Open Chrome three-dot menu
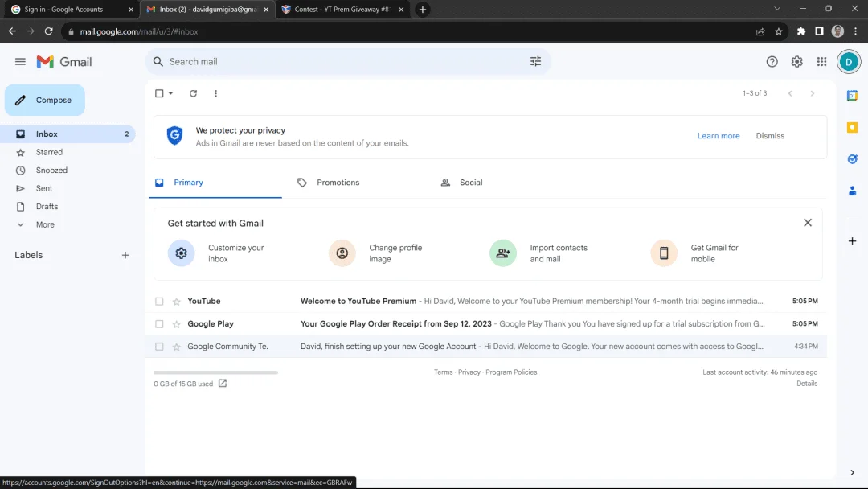 point(856,31)
